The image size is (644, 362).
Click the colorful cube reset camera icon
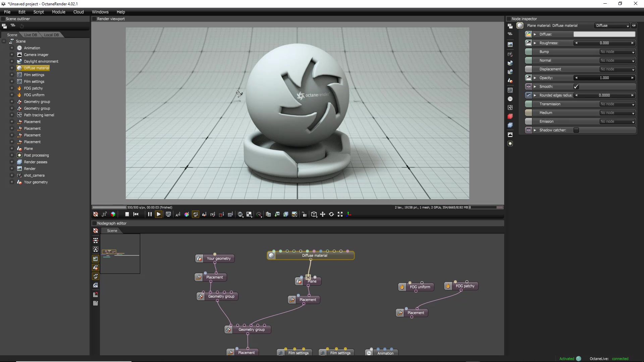113,214
